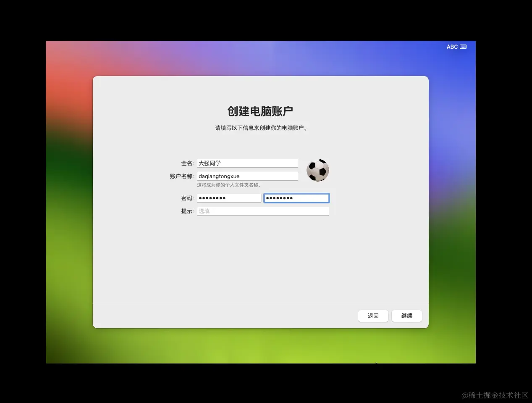532x403 pixels.
Task: Click the 账户名称 field showing daqiangtongxue
Action: [x=247, y=176]
